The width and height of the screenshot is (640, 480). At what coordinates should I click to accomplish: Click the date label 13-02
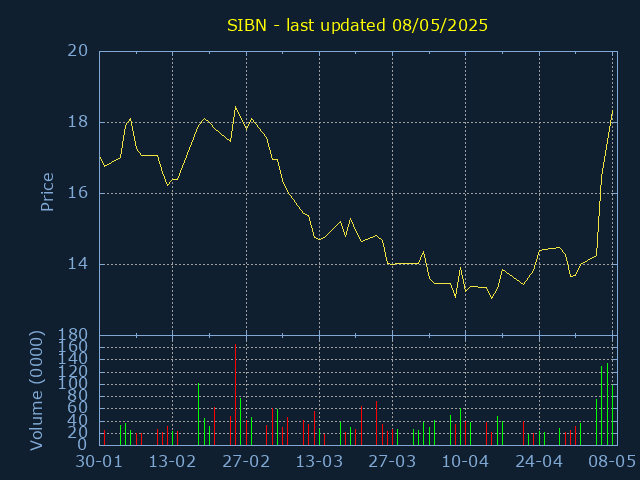click(x=172, y=462)
